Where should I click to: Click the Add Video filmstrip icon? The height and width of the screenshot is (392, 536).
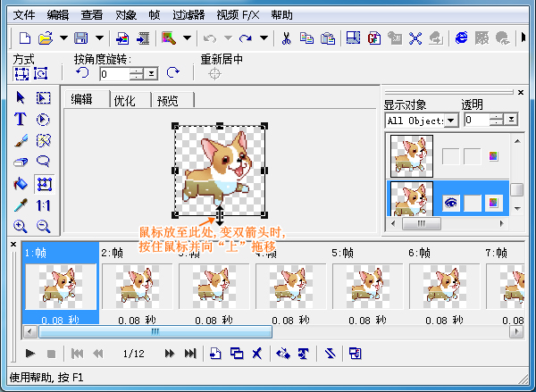click(143, 38)
